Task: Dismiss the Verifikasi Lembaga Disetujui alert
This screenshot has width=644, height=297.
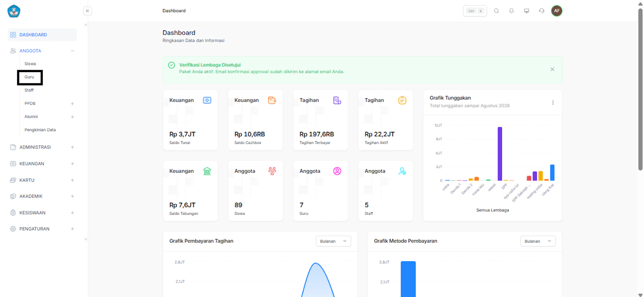Action: (552, 69)
